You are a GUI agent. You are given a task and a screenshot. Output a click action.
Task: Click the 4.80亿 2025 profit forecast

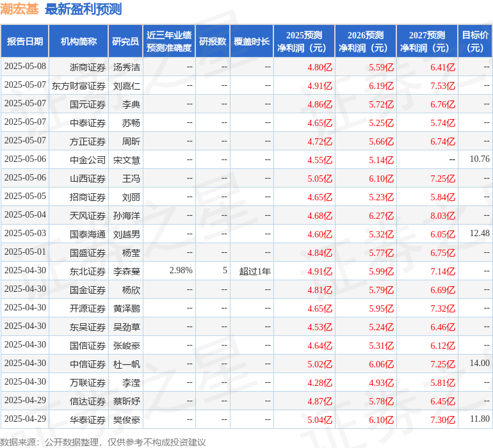coord(319,67)
